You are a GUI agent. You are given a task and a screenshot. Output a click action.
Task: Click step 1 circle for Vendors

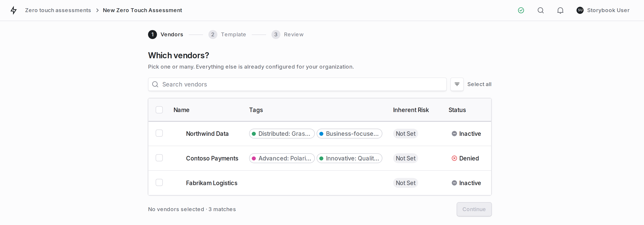click(x=153, y=35)
